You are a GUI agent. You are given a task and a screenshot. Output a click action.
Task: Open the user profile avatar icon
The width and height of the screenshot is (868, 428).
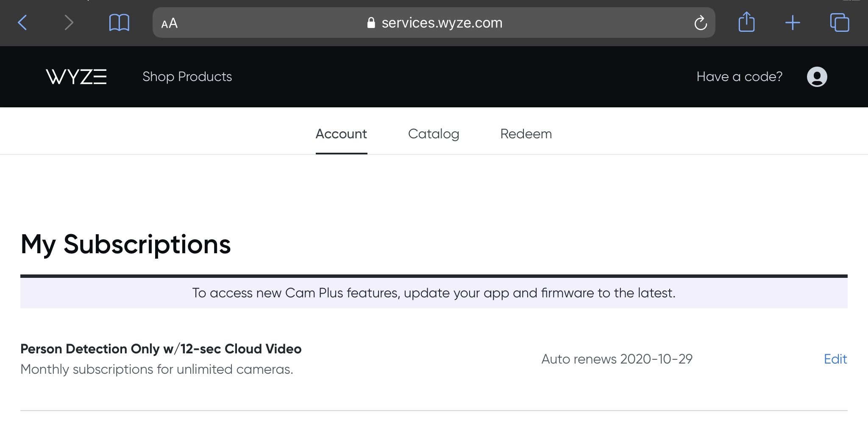pyautogui.click(x=817, y=77)
